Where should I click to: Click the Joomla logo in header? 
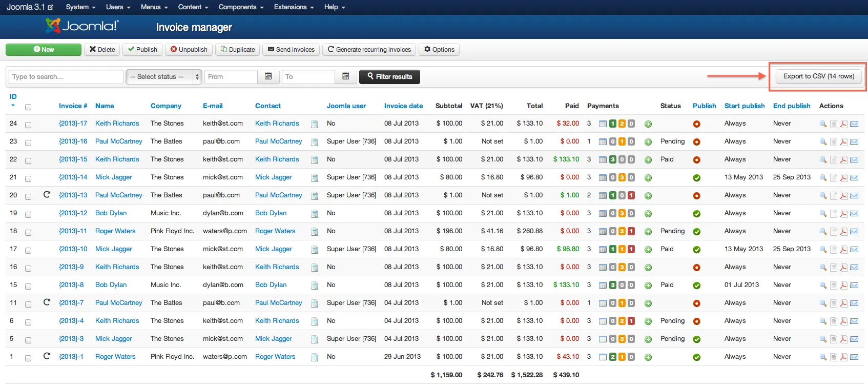click(82, 26)
